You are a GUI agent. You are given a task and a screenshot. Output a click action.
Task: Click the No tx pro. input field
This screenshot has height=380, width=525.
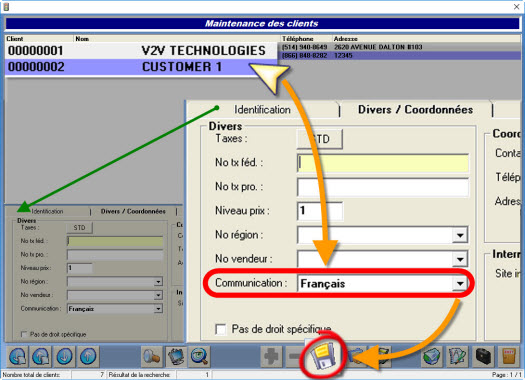[x=383, y=187]
